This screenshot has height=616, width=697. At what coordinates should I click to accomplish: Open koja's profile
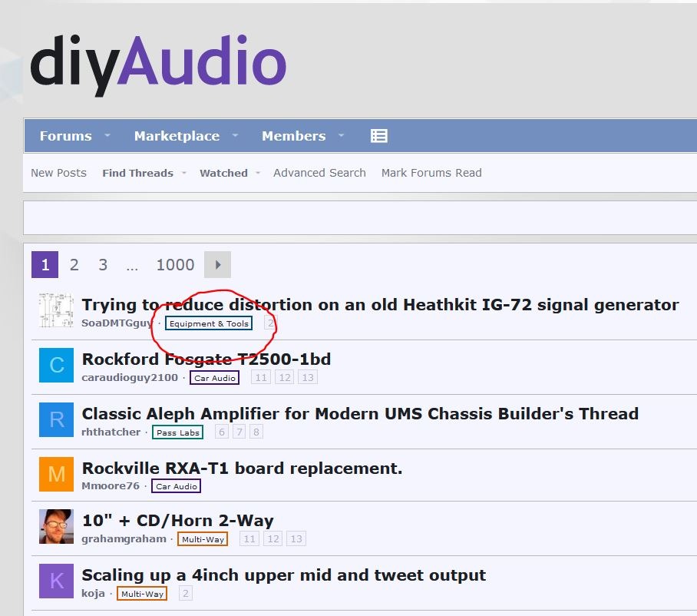pos(94,593)
